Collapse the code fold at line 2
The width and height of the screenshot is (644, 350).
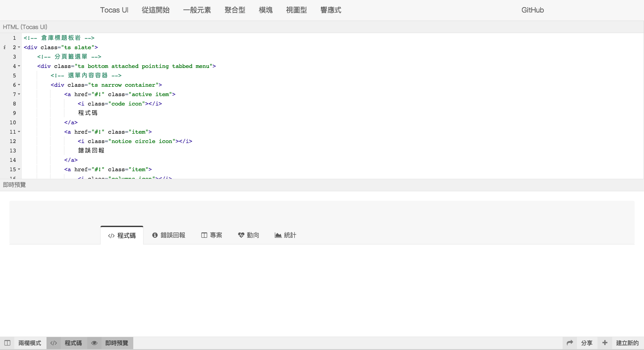click(x=19, y=47)
